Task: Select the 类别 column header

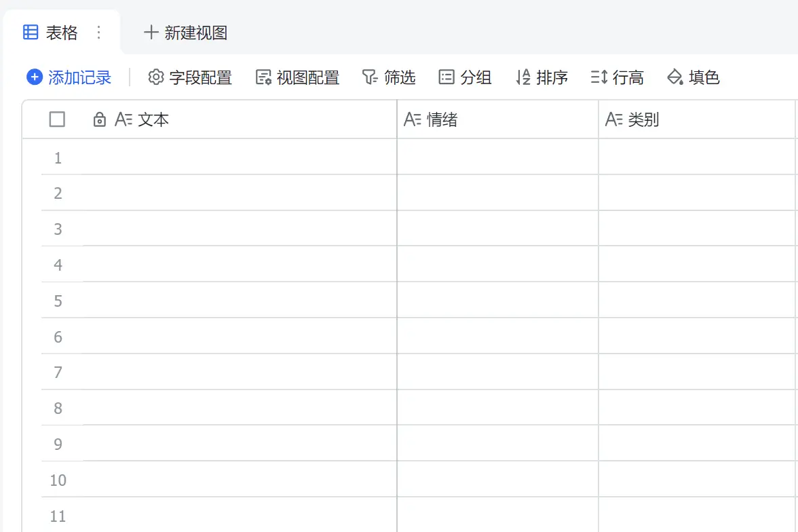Action: (x=643, y=120)
